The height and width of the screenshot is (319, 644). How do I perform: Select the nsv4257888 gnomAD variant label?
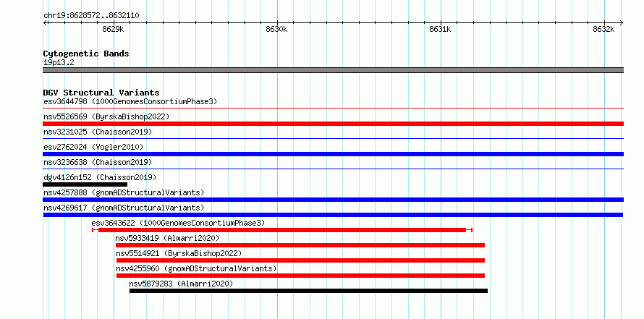pos(124,192)
